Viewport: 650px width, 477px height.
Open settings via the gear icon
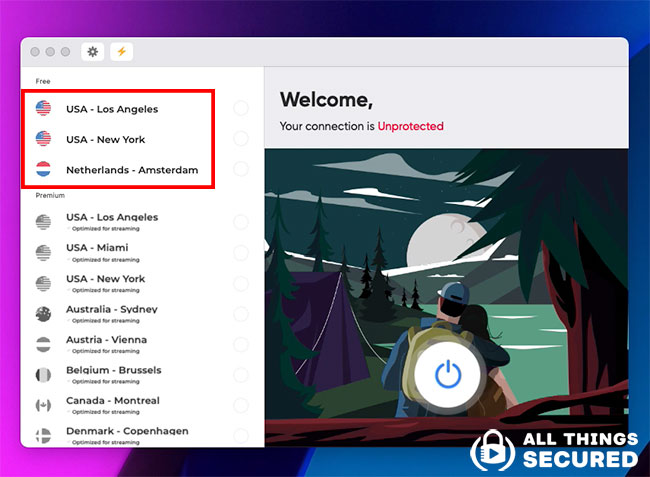93,52
